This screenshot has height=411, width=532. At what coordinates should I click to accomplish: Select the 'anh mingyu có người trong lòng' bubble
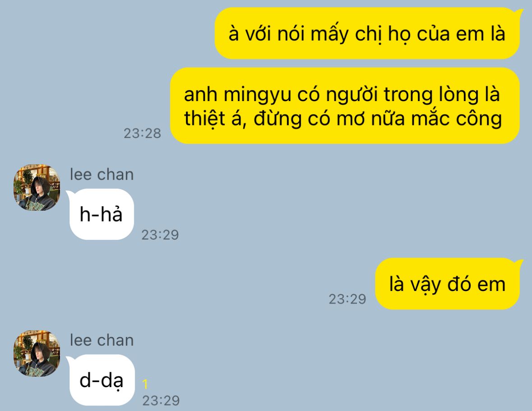pos(345,106)
